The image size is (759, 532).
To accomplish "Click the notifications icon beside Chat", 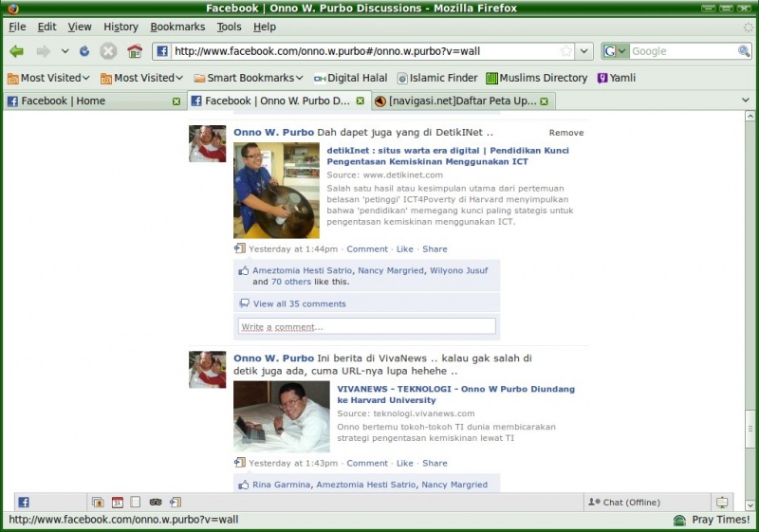I will pos(723,502).
